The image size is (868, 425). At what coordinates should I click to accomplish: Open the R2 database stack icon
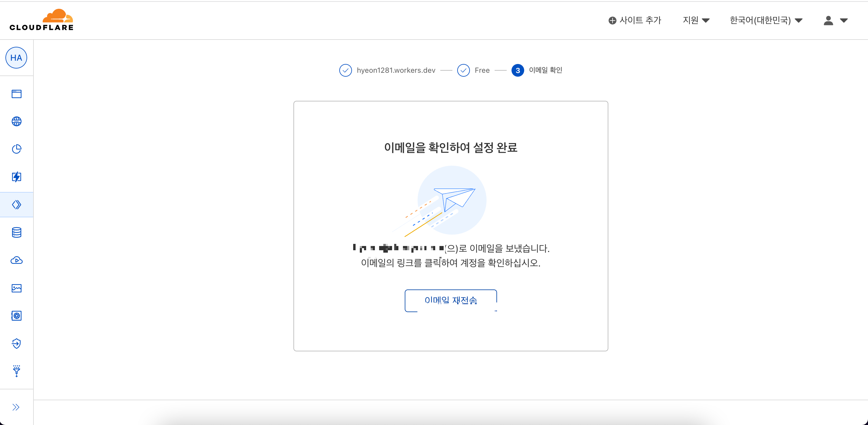17,232
